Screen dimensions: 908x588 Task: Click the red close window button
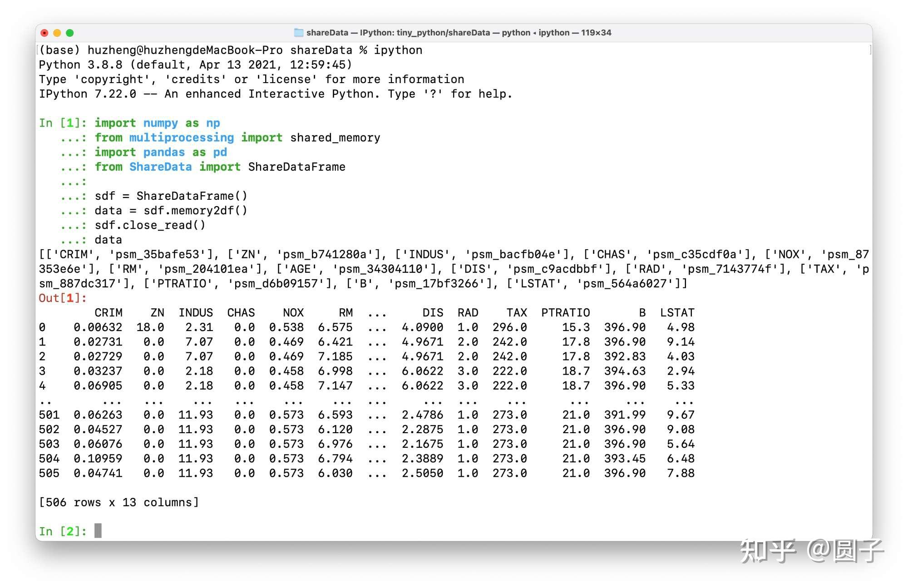point(44,33)
